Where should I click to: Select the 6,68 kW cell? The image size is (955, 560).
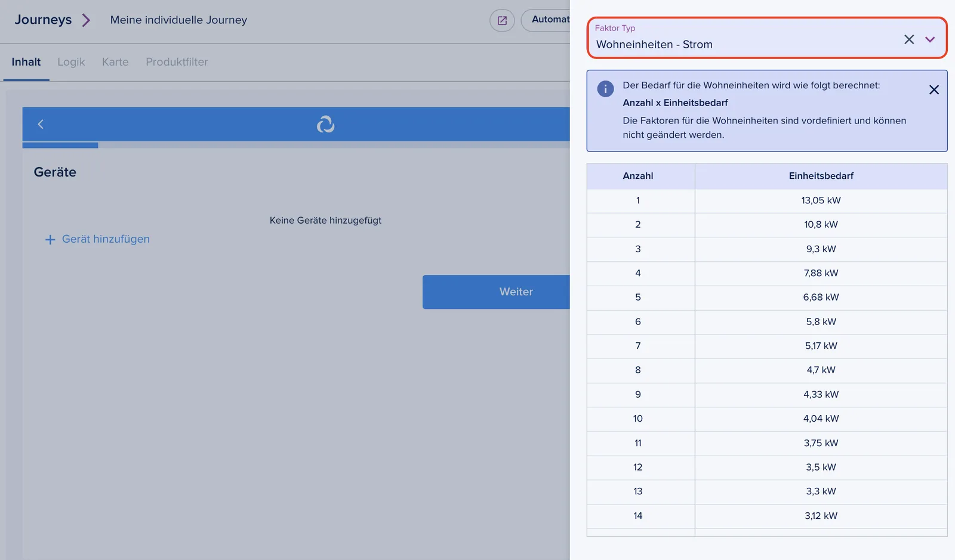[821, 298]
